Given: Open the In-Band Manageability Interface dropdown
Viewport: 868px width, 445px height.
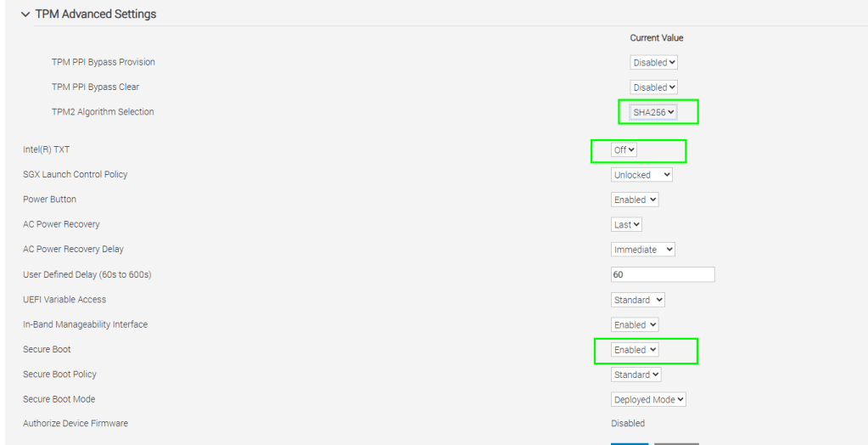Looking at the screenshot, I should 635,324.
